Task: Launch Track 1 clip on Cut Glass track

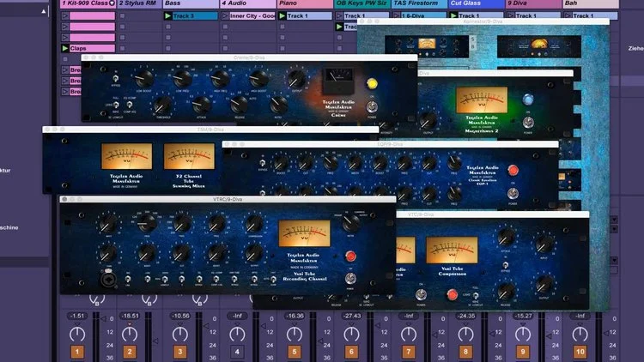Action: coord(453,16)
